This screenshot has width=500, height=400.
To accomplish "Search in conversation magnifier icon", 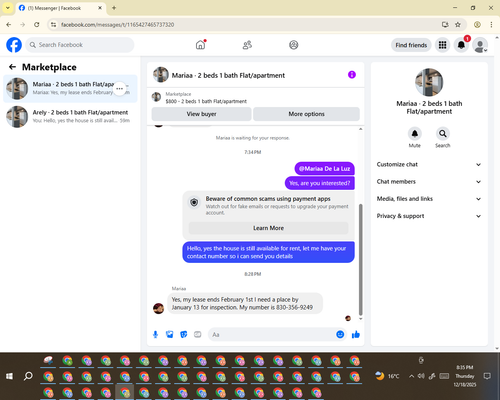I will coord(443,134).
